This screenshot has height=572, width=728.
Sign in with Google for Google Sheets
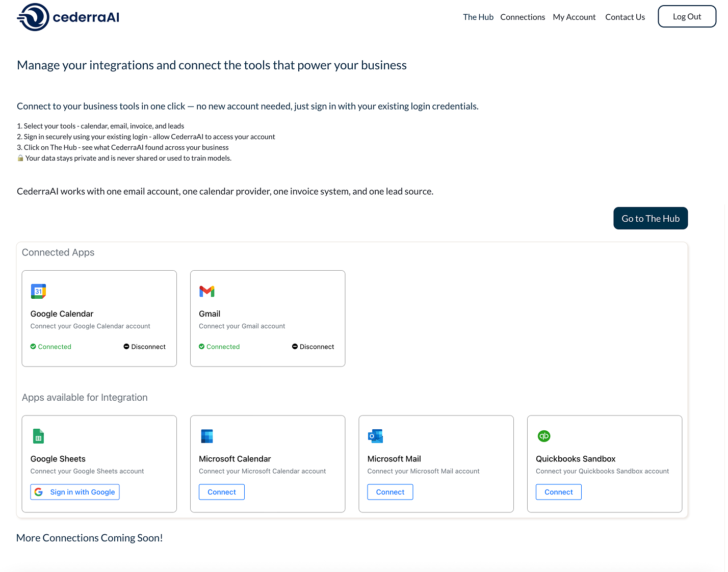point(75,492)
